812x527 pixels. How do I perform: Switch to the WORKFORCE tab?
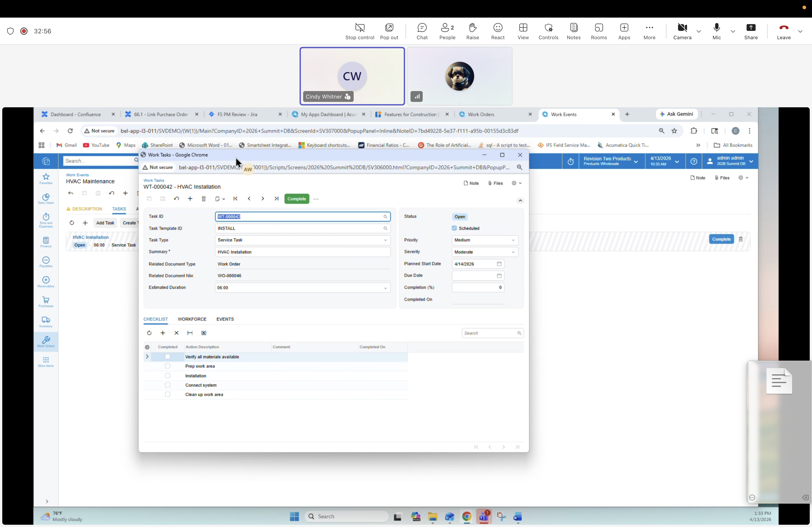click(192, 319)
